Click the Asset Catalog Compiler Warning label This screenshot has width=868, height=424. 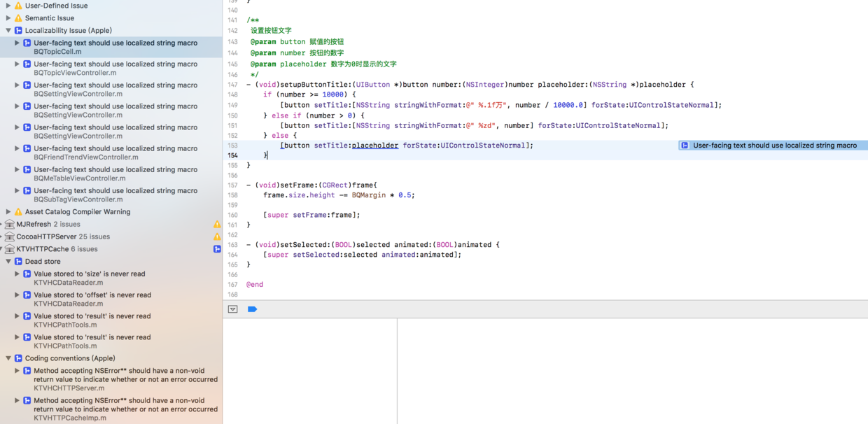[x=78, y=212]
